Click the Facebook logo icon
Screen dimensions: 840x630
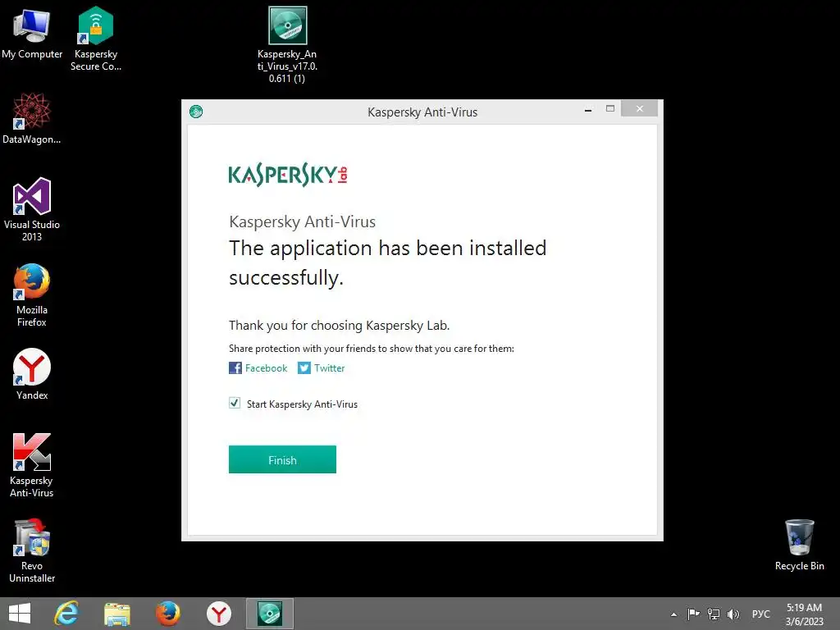point(235,368)
